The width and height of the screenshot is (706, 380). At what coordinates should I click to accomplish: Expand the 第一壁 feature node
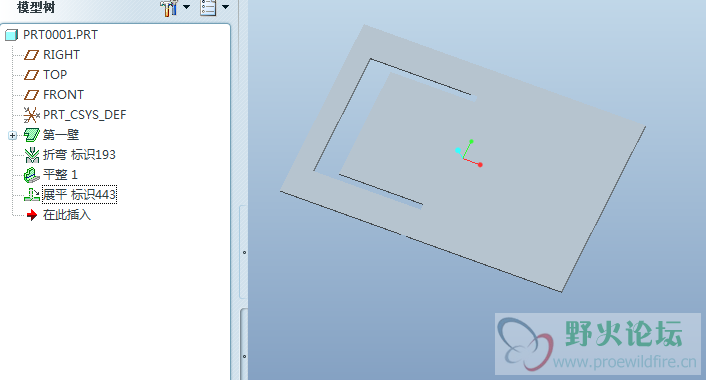pos(13,135)
